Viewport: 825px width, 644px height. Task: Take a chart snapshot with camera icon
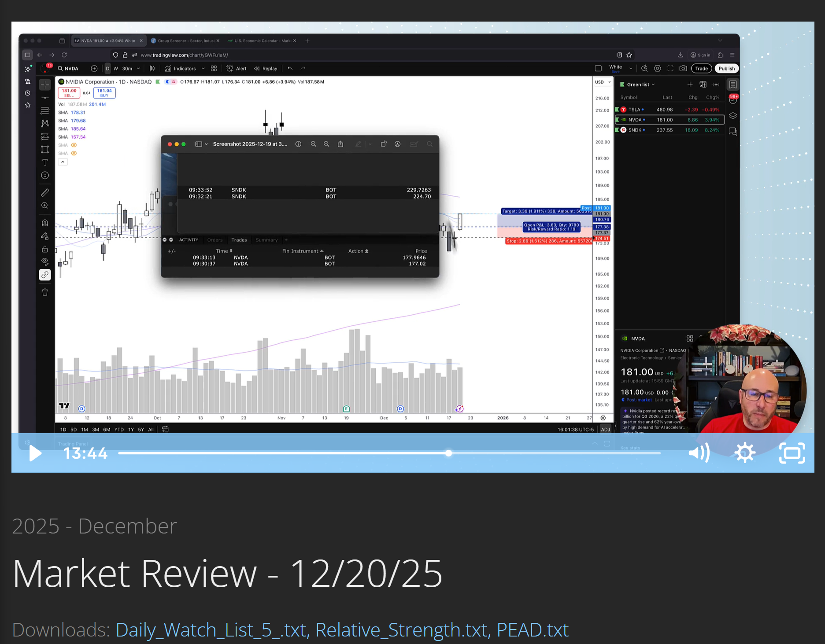point(683,69)
